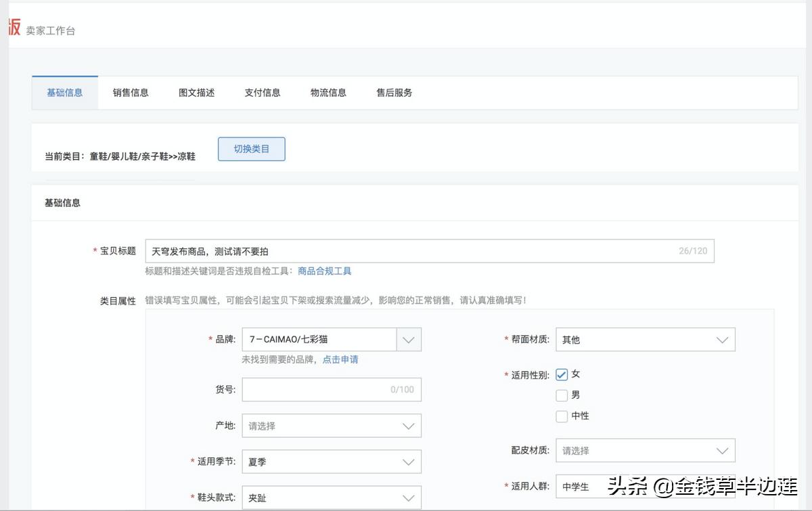
Task: Open the 物流信息 tab
Action: click(328, 93)
